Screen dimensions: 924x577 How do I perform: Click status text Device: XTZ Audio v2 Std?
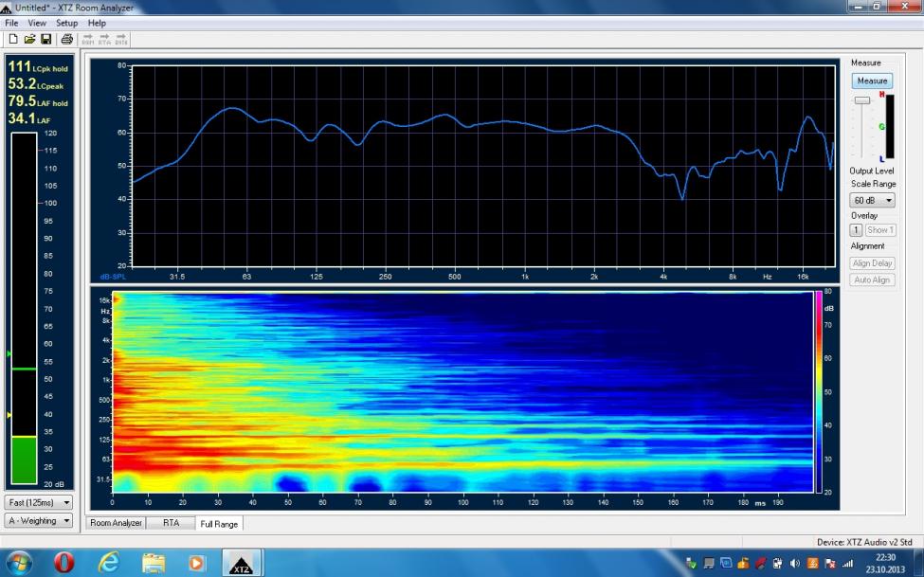point(864,542)
